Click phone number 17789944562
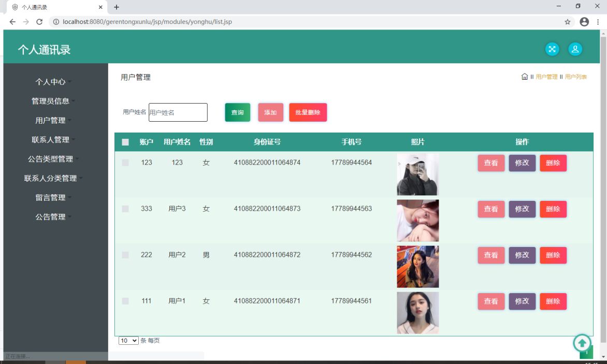This screenshot has width=607, height=364. click(352, 255)
